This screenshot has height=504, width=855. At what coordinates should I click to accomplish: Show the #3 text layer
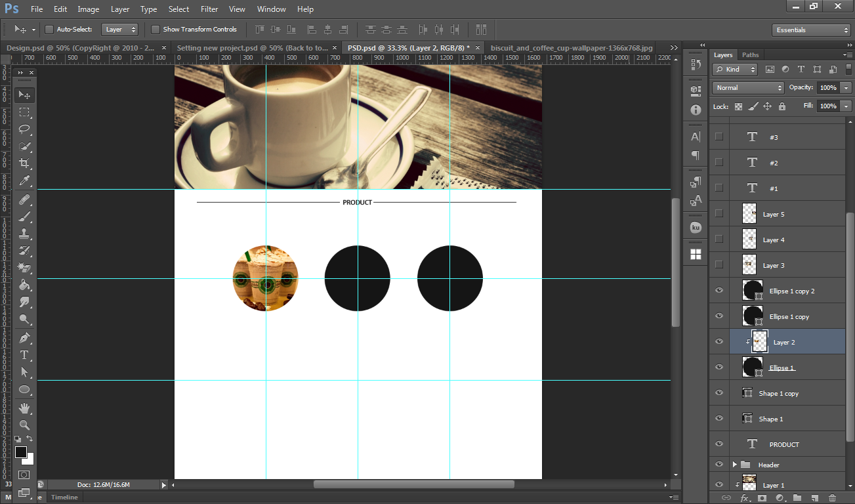(719, 136)
